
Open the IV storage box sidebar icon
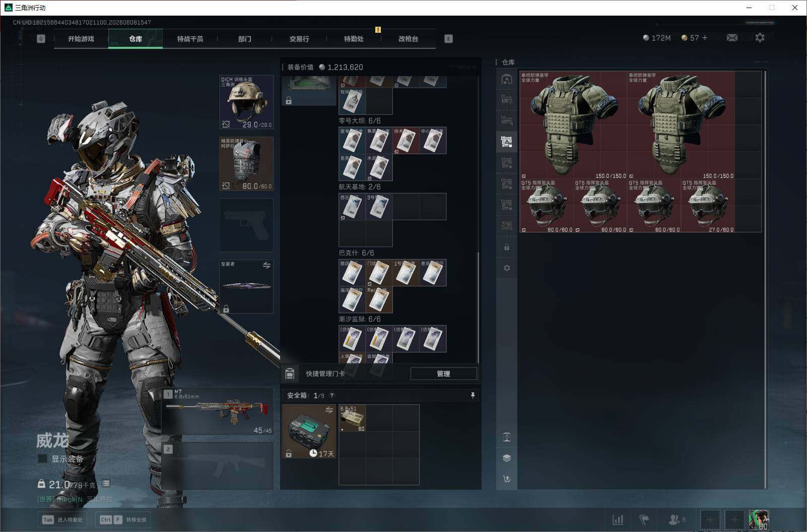(507, 120)
